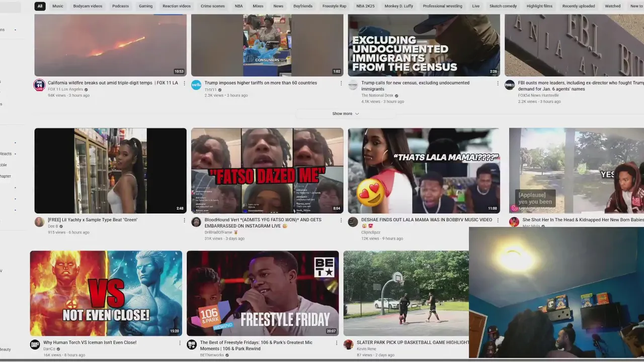Open title She Shot Her In The Head

coord(583,220)
